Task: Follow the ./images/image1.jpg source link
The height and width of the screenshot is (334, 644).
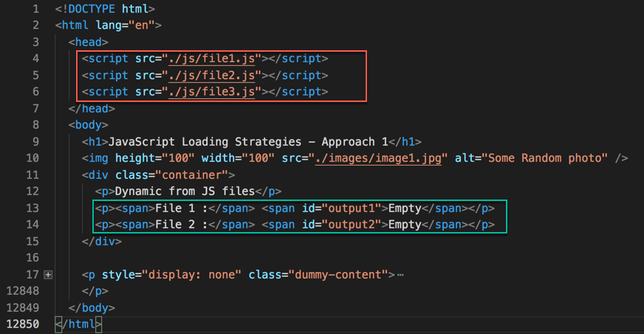Action: (x=378, y=158)
